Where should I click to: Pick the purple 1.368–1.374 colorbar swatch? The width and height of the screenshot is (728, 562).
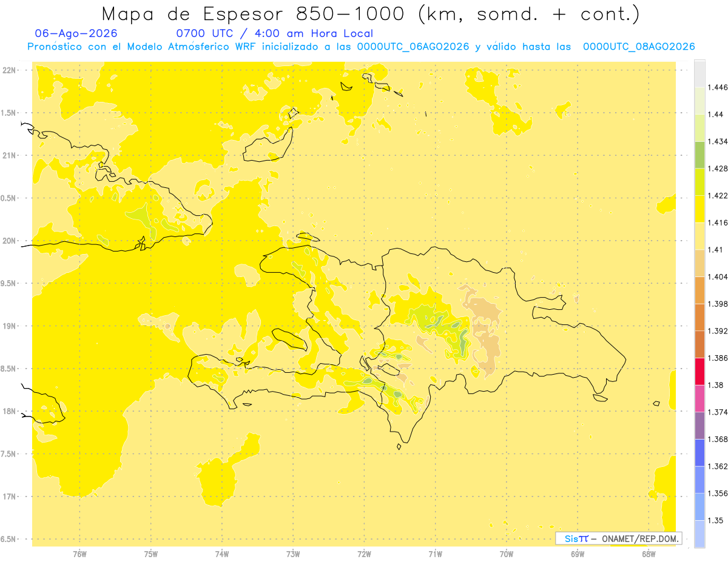pyautogui.click(x=699, y=426)
